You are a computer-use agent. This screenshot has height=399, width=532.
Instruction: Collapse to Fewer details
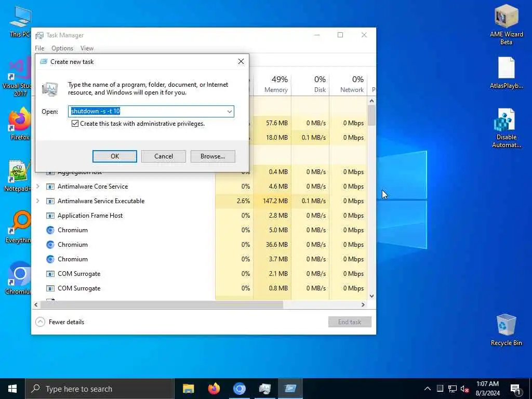[60, 322]
